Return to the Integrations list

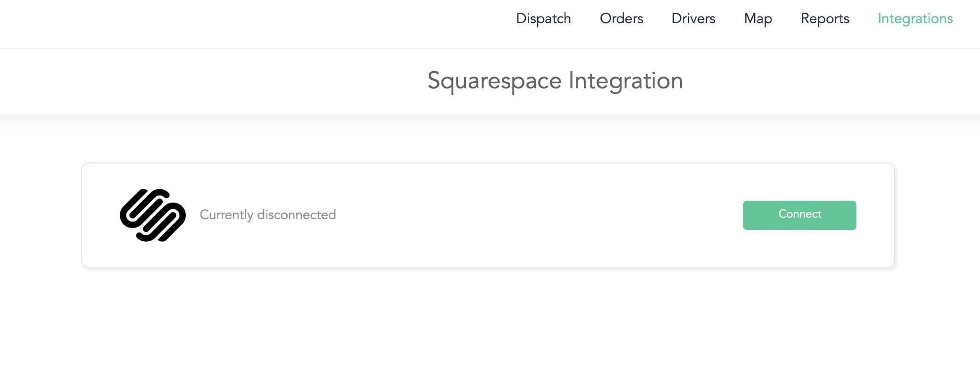point(915,18)
